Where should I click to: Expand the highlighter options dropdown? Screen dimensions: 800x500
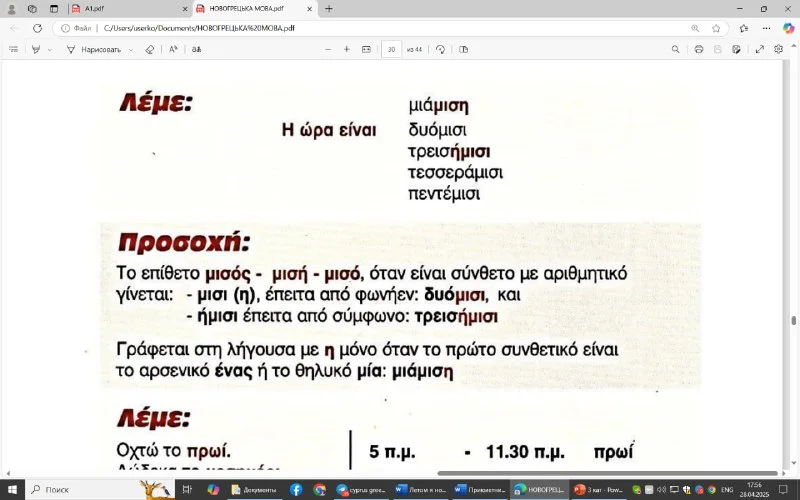click(50, 49)
